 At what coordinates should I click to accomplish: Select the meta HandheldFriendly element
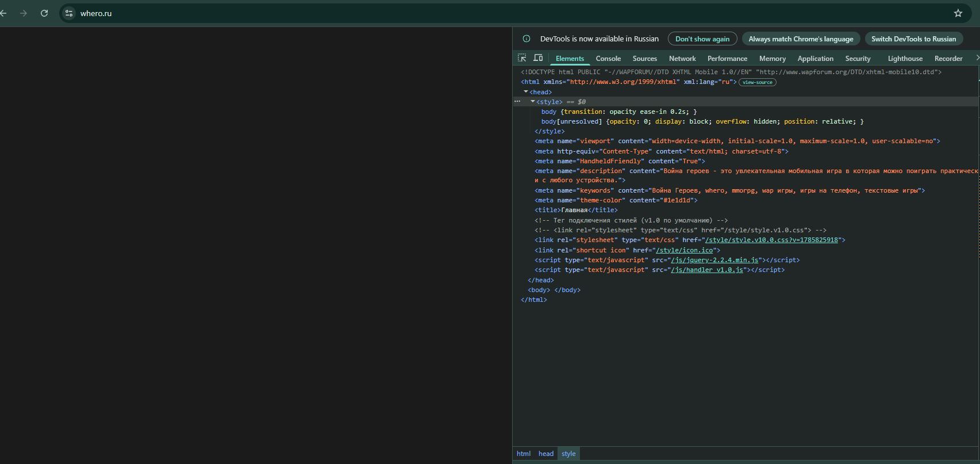coord(620,161)
